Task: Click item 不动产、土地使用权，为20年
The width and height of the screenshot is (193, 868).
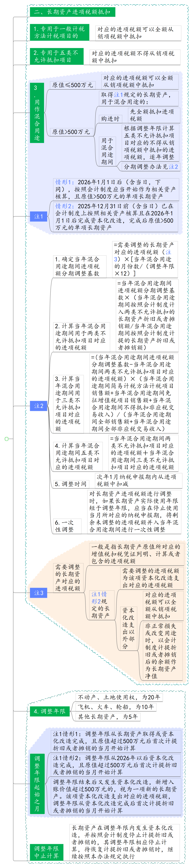Action: coord(120,697)
